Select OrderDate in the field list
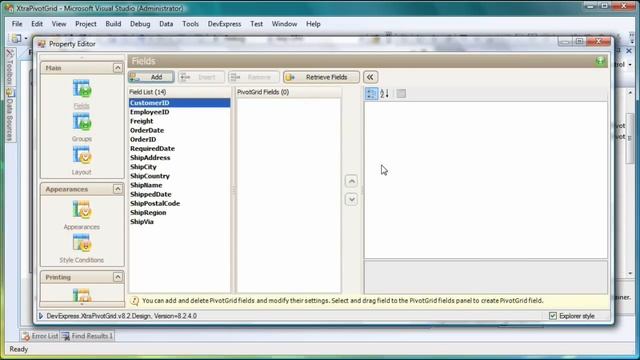Viewport: 640px width, 360px height. [180, 130]
